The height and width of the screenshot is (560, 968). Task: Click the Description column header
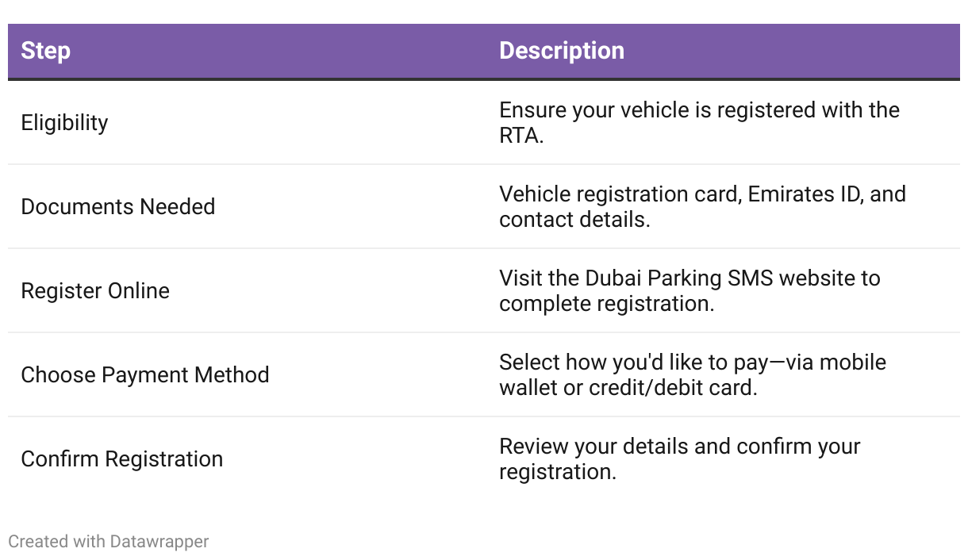pos(562,51)
